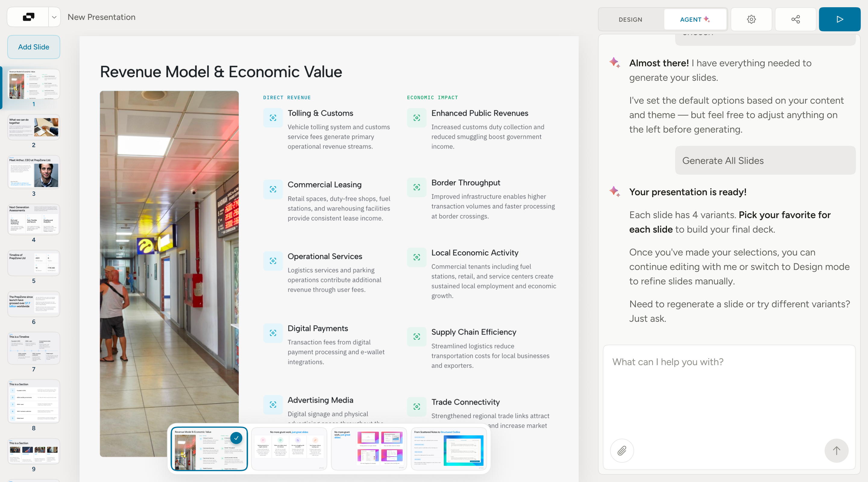Click Generate All Slides button

point(765,160)
